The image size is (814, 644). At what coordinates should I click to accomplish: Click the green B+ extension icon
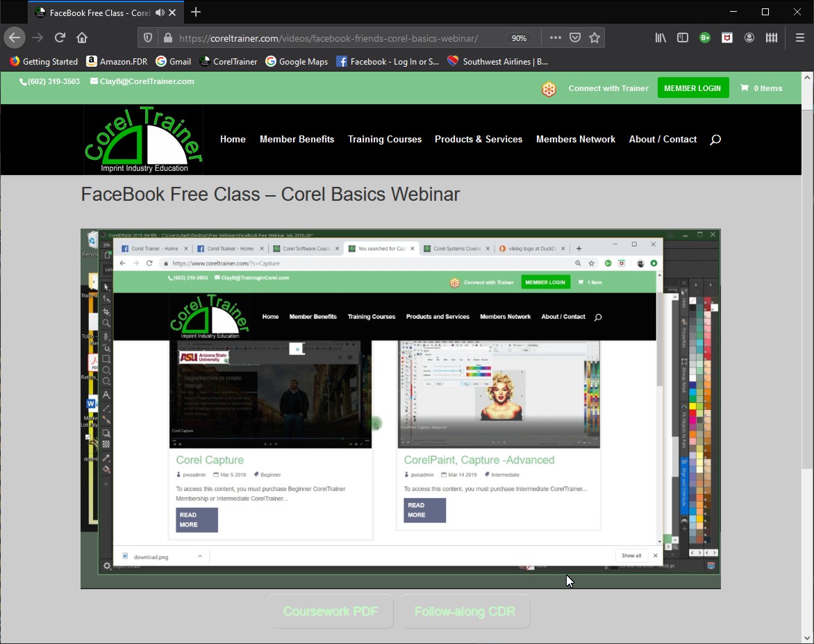click(x=705, y=38)
